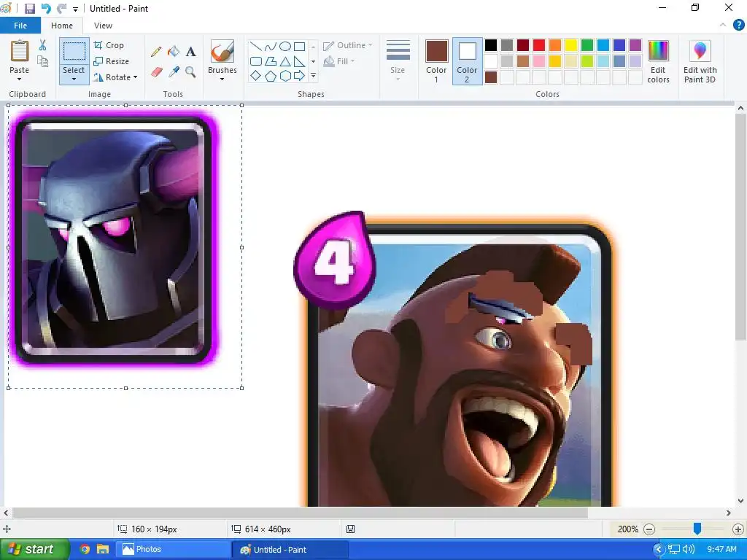Select the Fill with color bucket
747x560 pixels.
[x=174, y=52]
